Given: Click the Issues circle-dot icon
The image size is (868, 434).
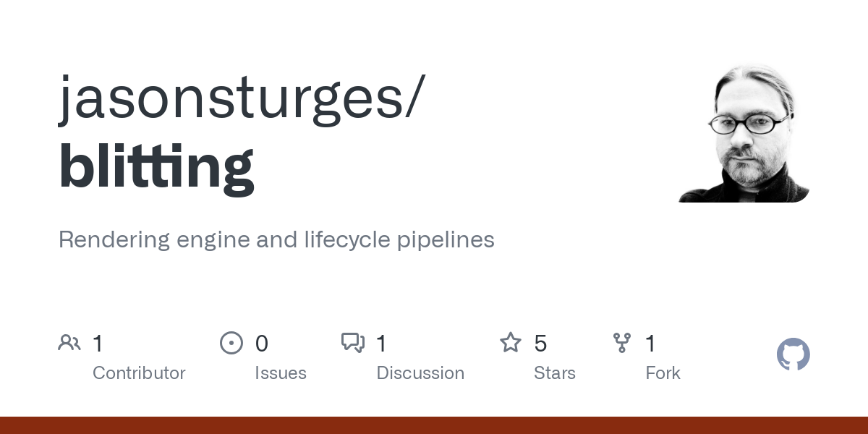Looking at the screenshot, I should point(231,343).
